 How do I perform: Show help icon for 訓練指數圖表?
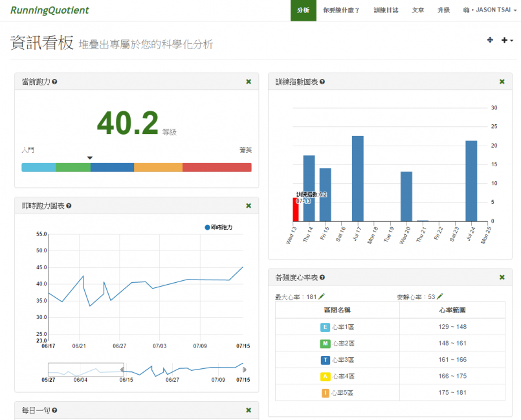322,82
